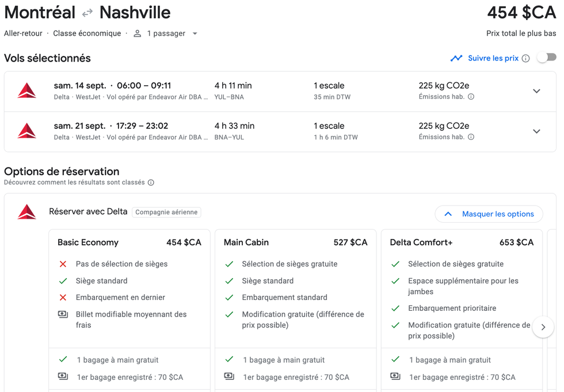This screenshot has height=392, width=564.
Task: Click the Delta logo next to 'Réserver avec Delta'
Action: coord(26,211)
